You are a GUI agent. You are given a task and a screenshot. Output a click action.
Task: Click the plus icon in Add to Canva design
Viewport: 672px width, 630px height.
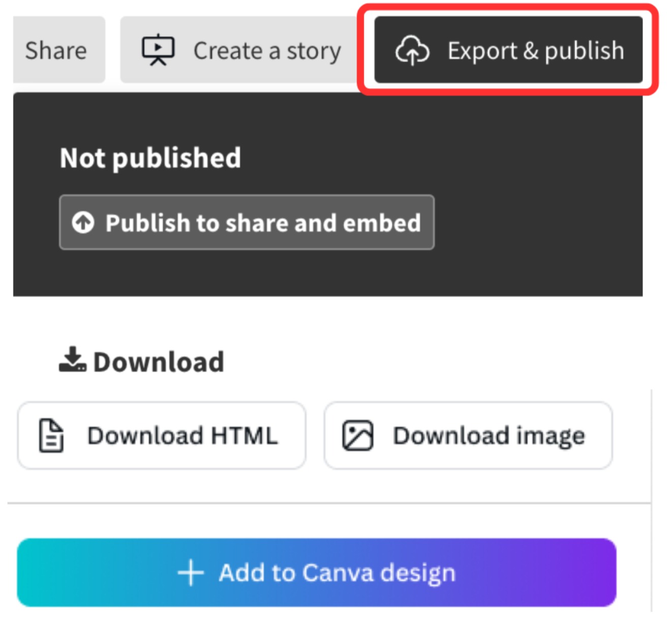tap(191, 573)
